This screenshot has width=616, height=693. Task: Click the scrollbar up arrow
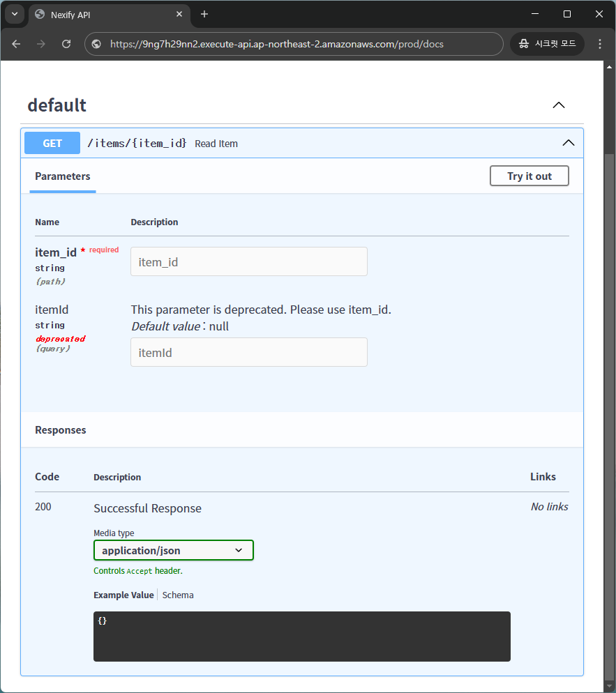609,67
